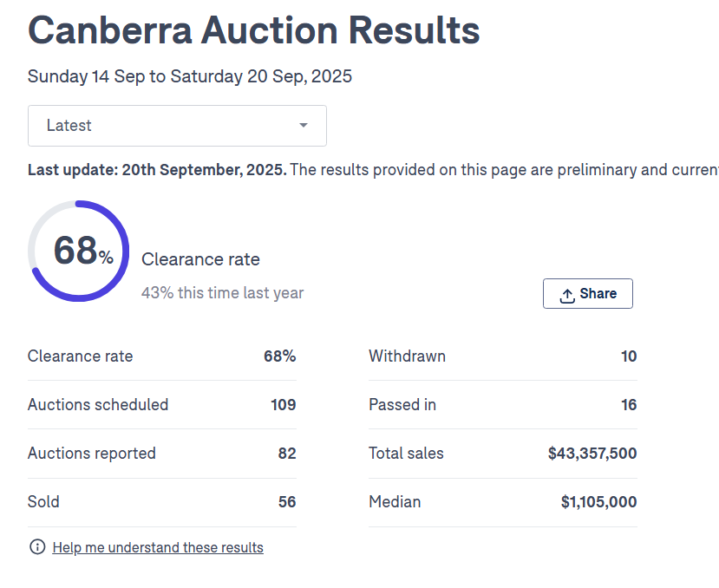Click the upload arrow icon in Share
The height and width of the screenshot is (588, 719).
(567, 295)
